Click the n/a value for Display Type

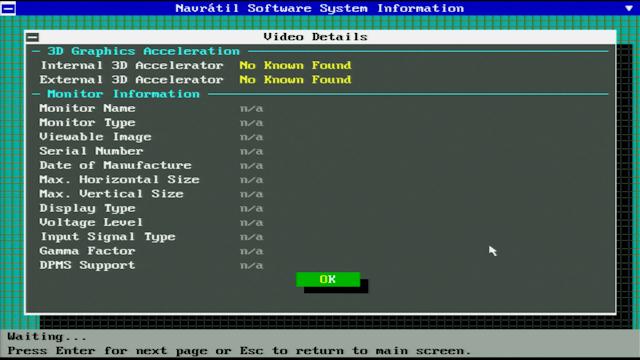coord(251,209)
